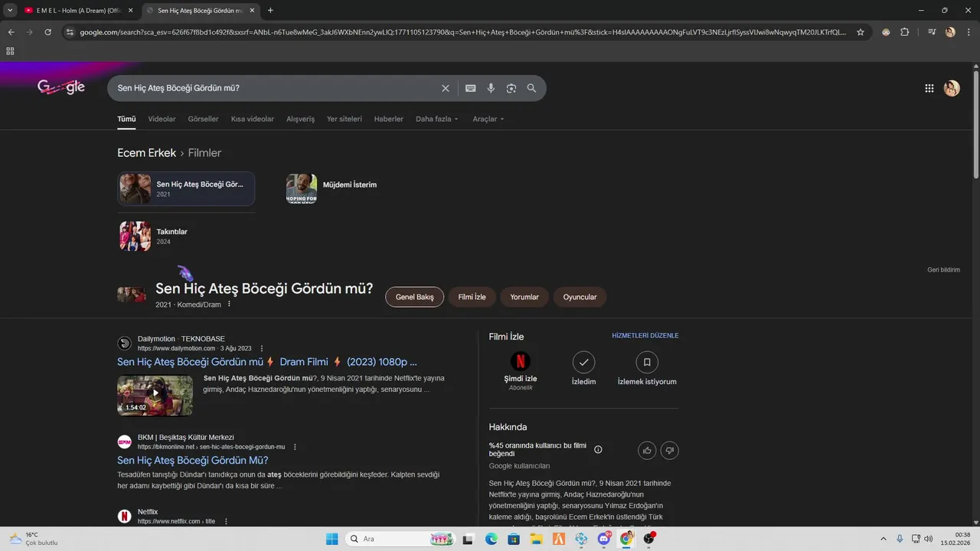Click the Google search input field

point(276,88)
